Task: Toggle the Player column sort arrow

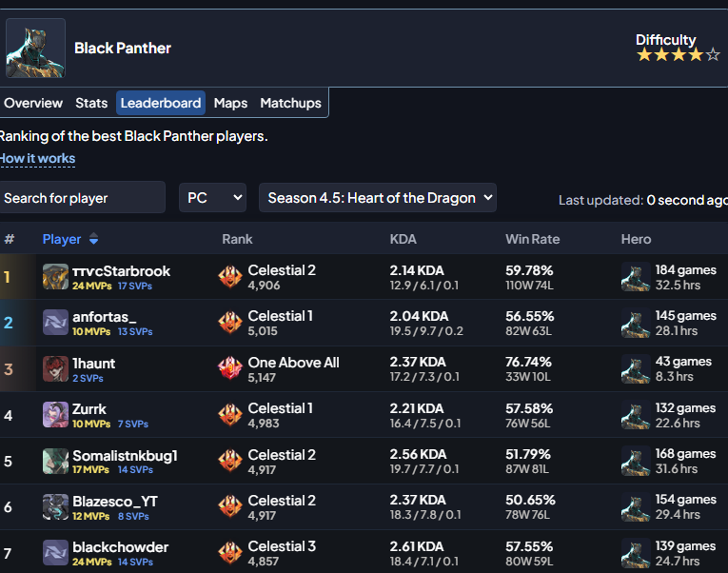Action: point(94,239)
